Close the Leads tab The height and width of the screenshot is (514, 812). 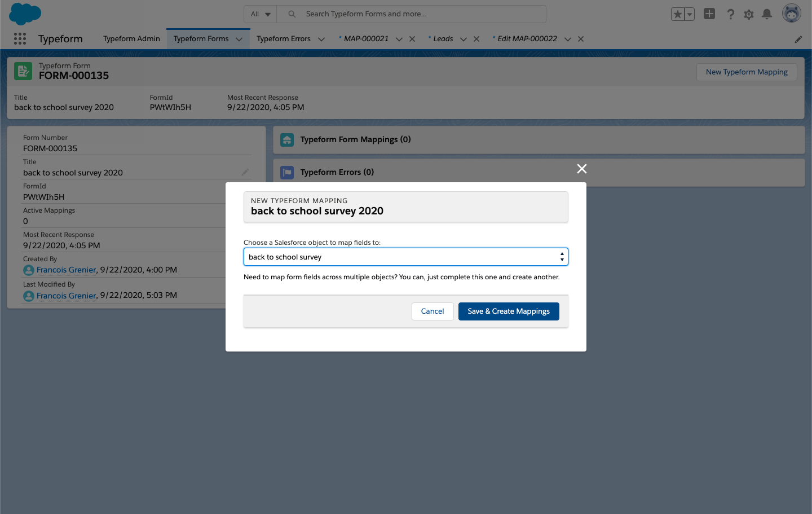pyautogui.click(x=476, y=39)
